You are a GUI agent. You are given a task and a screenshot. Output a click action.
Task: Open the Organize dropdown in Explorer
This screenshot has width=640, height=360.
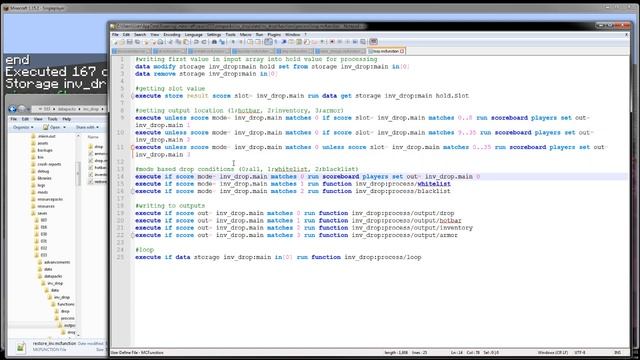tap(23, 127)
